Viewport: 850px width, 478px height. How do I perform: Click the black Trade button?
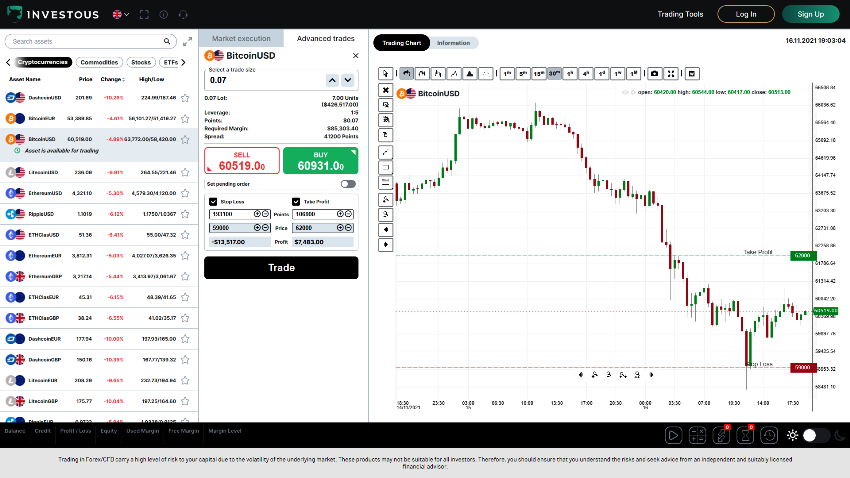point(281,268)
